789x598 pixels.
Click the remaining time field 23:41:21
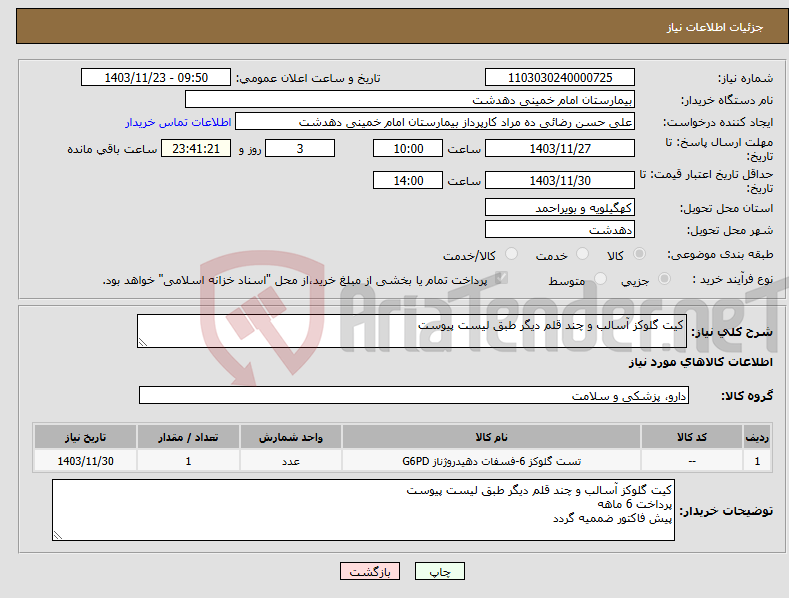pos(196,148)
